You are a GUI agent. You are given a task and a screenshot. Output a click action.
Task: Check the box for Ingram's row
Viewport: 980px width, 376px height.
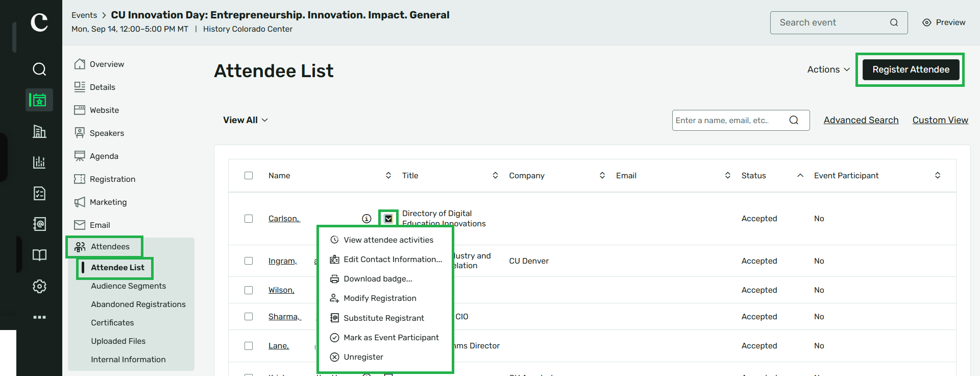pyautogui.click(x=249, y=261)
